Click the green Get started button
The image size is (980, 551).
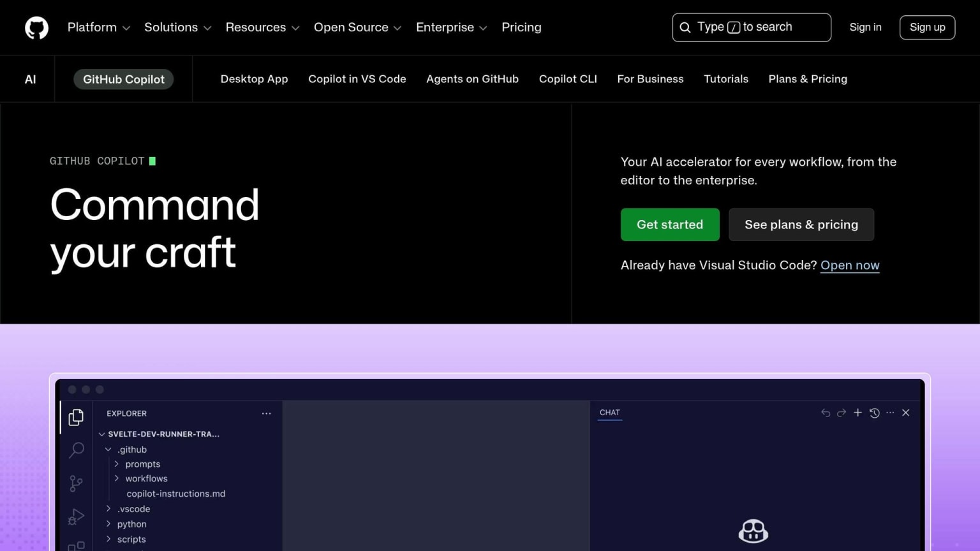tap(670, 224)
